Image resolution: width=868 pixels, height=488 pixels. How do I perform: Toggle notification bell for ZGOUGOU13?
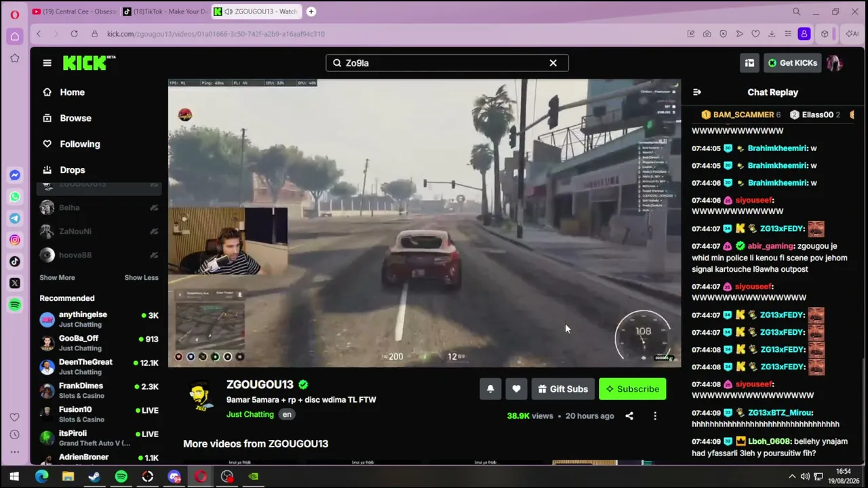click(x=490, y=389)
